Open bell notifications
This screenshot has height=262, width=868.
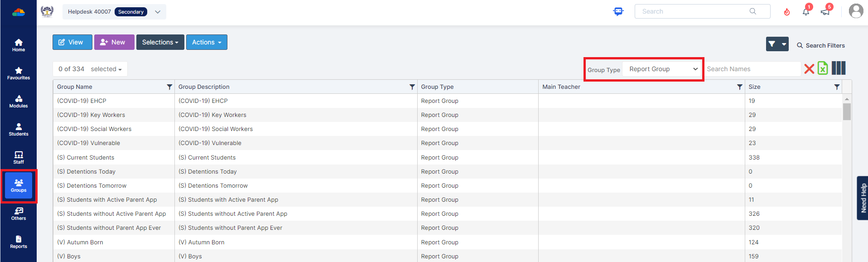(806, 11)
